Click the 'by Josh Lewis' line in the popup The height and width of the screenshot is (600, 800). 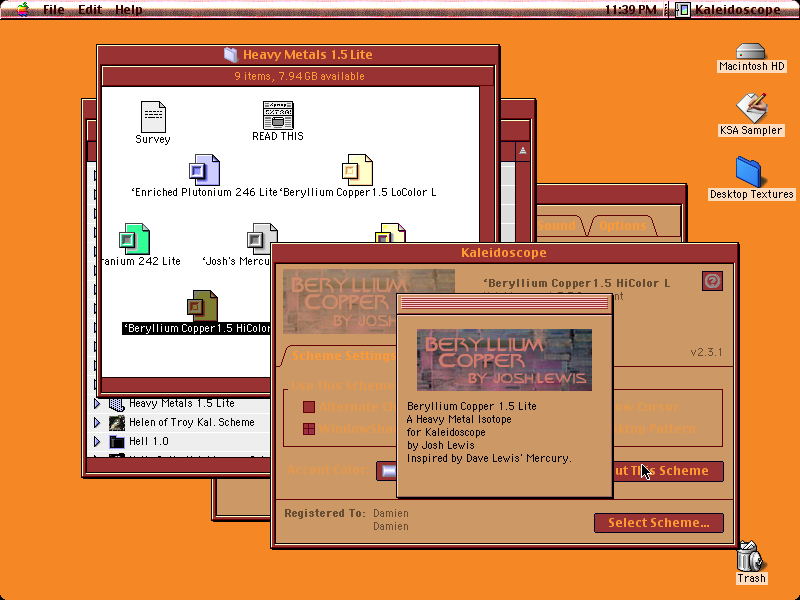pos(440,445)
